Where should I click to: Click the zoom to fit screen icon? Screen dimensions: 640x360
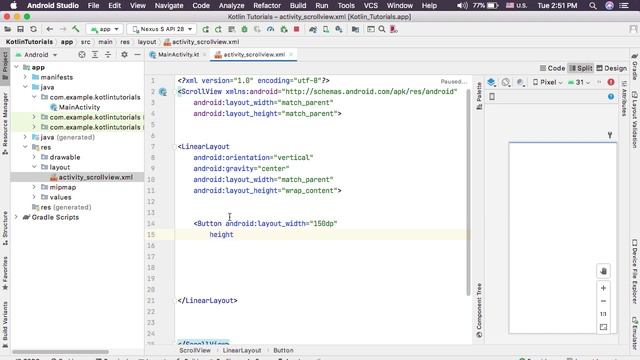[604, 327]
